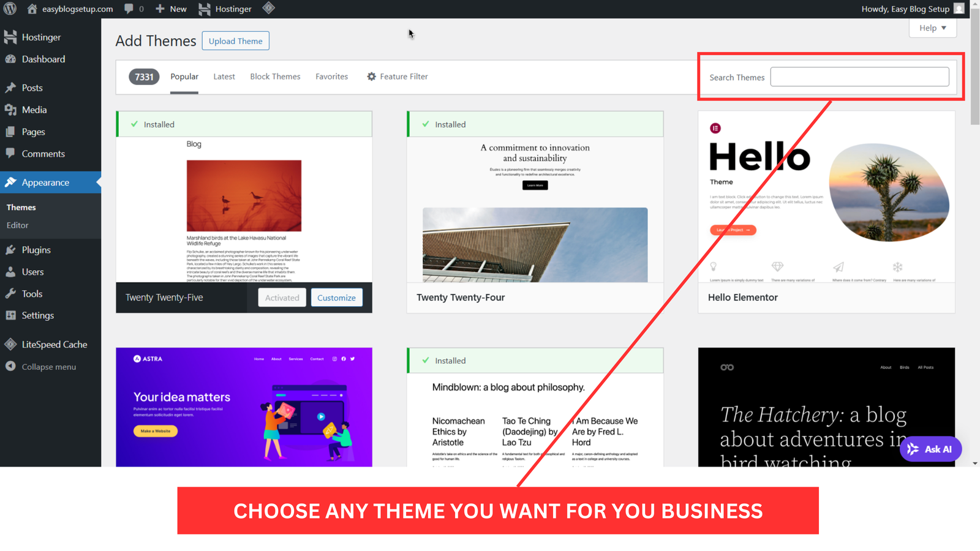Image resolution: width=980 pixels, height=551 pixels.
Task: Open the Favorites tab
Action: coord(331,77)
